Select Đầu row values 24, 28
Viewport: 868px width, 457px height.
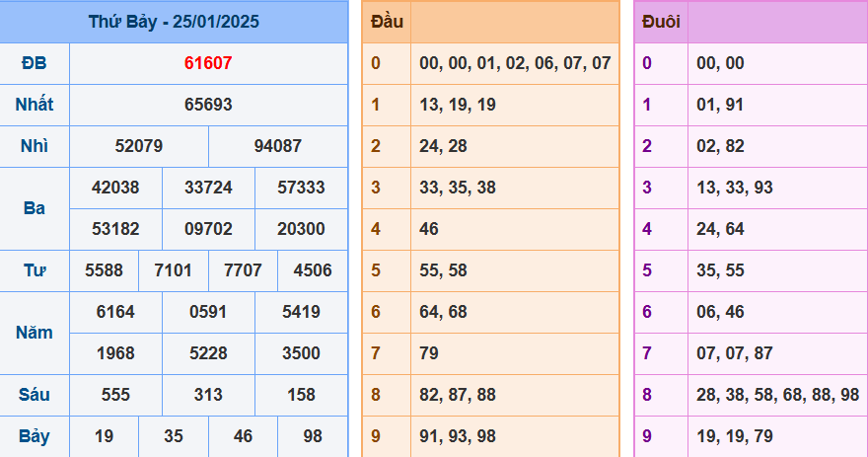(443, 146)
